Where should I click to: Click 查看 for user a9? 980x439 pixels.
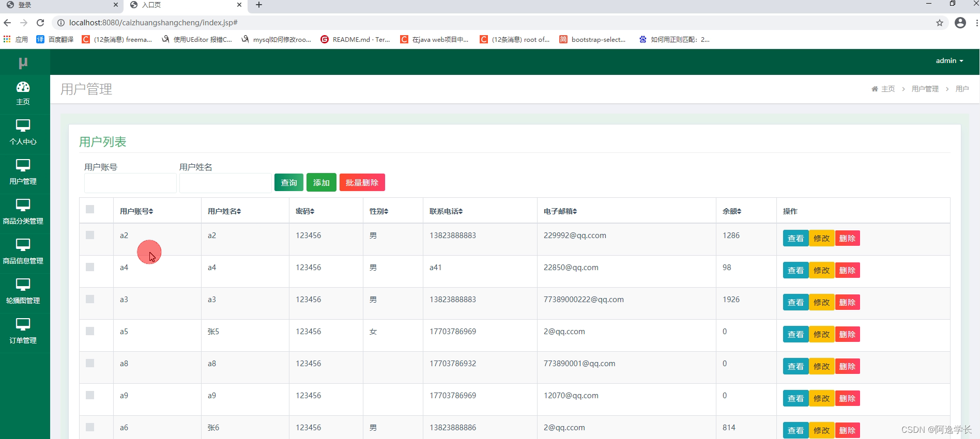[x=796, y=398]
